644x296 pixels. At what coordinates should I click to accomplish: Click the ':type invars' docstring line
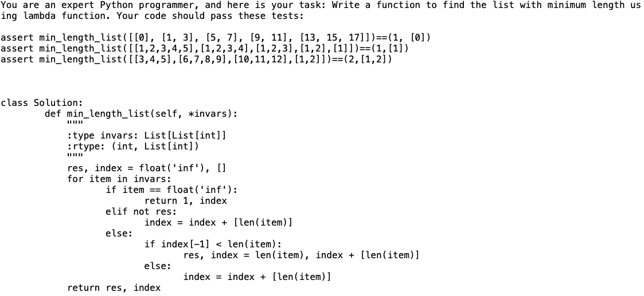click(x=147, y=135)
